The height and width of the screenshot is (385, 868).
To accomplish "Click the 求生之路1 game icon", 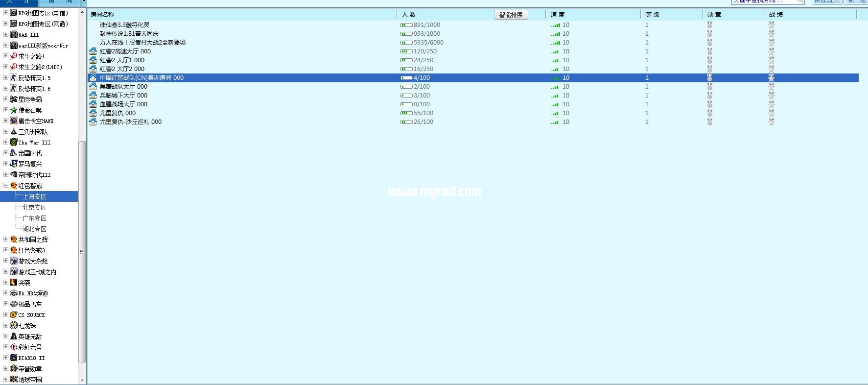I will pos(14,56).
